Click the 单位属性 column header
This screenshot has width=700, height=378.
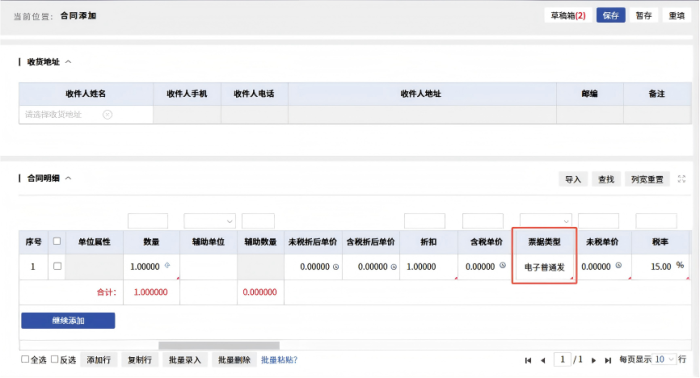tap(94, 242)
